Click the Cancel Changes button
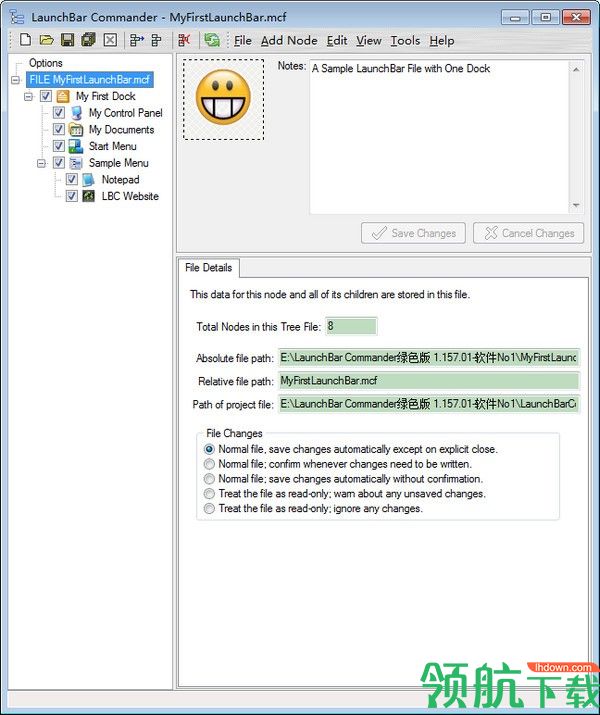Screen dimensions: 600x715 point(528,233)
